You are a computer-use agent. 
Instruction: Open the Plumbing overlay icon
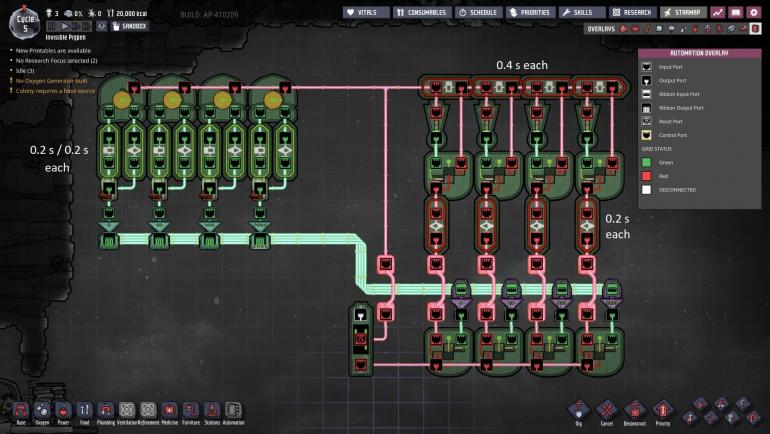(x=683, y=29)
